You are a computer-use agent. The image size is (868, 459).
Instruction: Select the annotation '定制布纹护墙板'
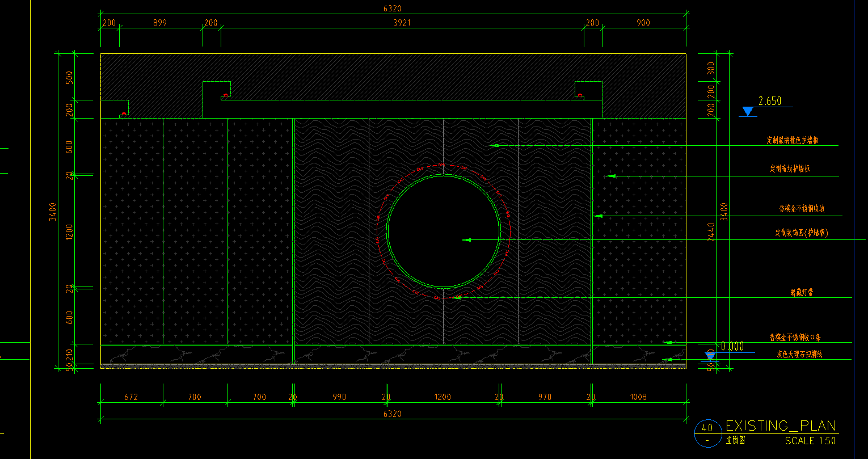tap(790, 169)
